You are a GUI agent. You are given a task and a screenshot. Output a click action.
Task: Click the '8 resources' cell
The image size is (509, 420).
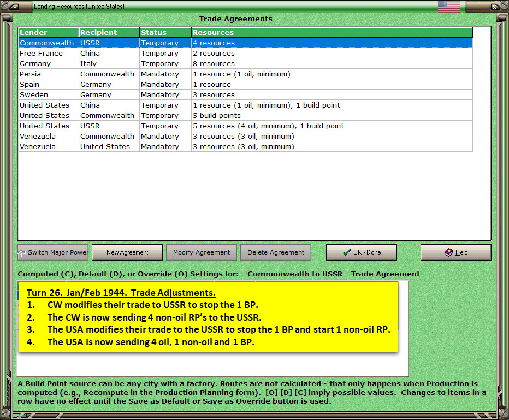point(332,63)
